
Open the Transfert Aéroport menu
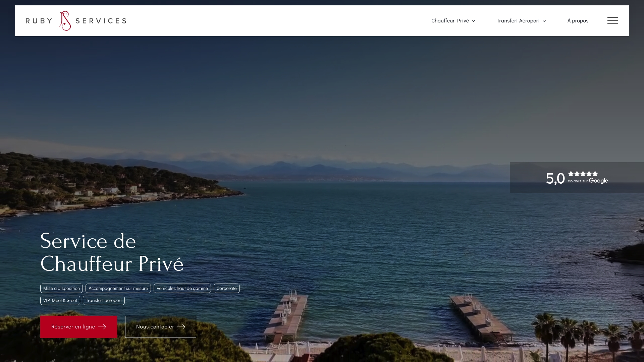(x=518, y=21)
